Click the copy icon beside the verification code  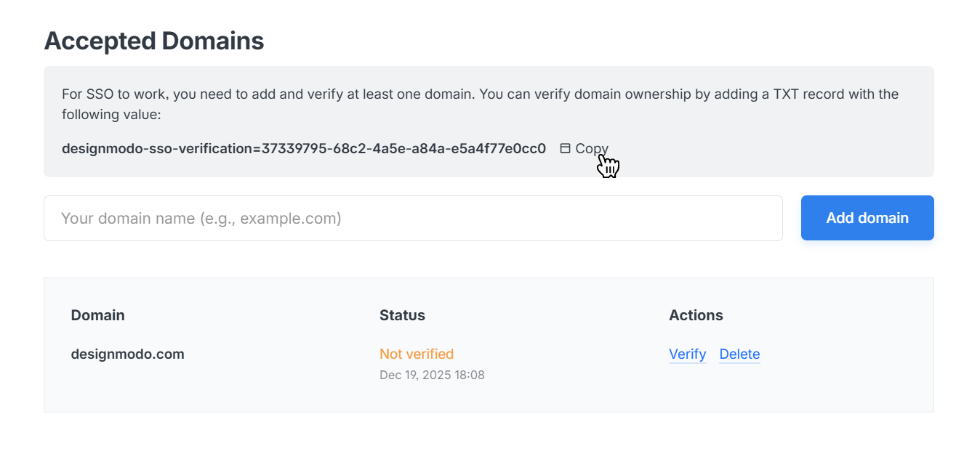[x=565, y=148]
